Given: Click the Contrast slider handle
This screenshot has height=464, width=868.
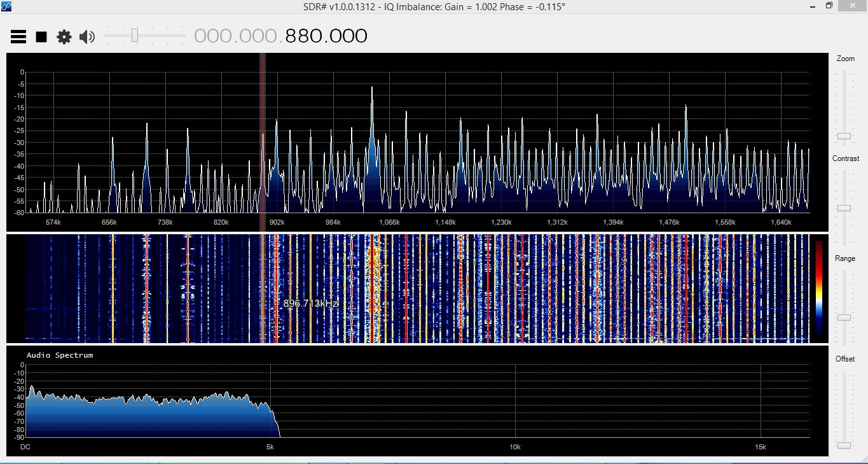Looking at the screenshot, I should click(844, 208).
